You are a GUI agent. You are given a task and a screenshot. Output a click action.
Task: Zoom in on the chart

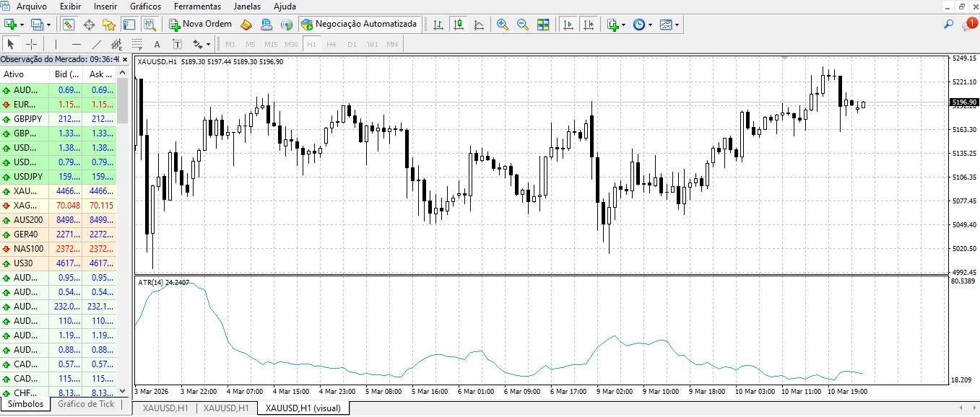[x=502, y=24]
